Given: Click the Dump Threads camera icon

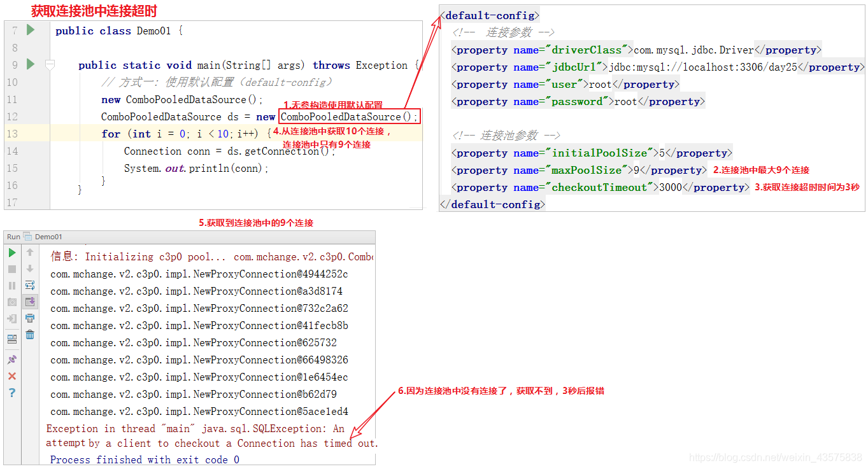Looking at the screenshot, I should point(12,302).
